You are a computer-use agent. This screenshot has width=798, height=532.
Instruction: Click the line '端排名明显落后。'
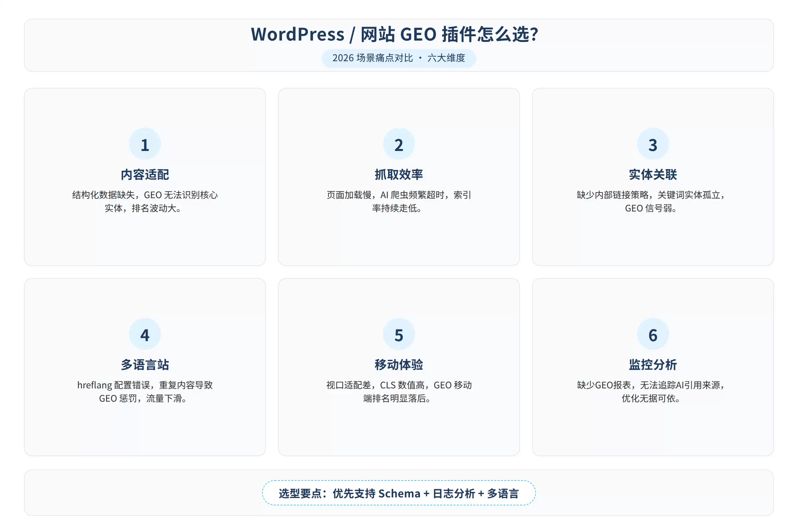coord(397,398)
